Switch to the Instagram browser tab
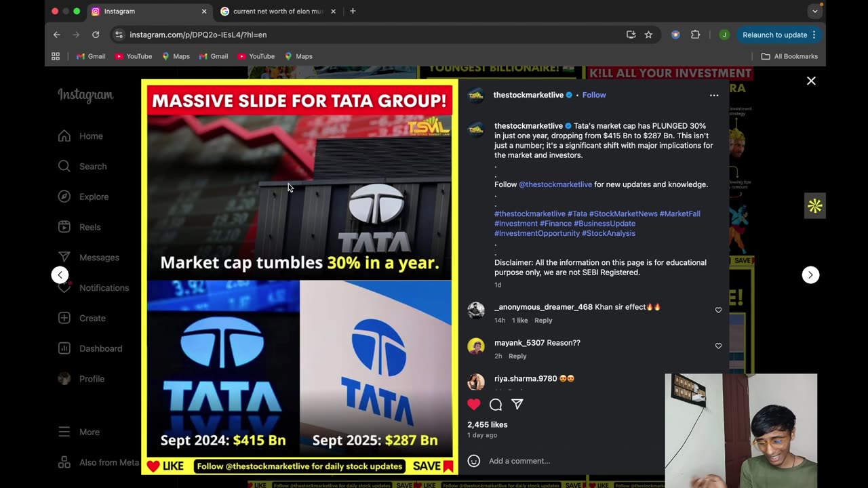Screen dimensions: 868x488 [x=148, y=12]
